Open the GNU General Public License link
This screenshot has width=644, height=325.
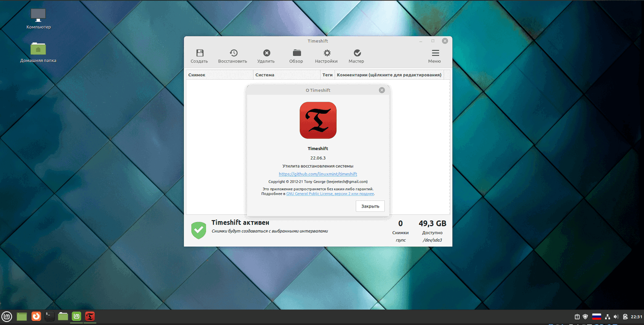tap(330, 194)
